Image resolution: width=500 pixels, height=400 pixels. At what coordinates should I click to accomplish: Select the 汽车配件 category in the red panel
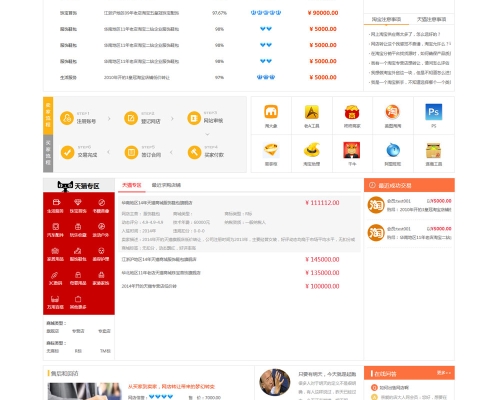tap(55, 230)
